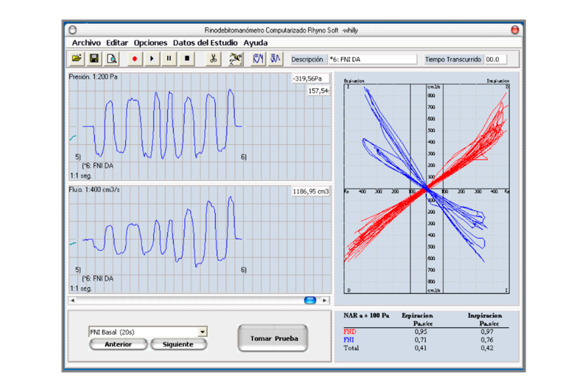Open the Opciones menu

(x=150, y=43)
